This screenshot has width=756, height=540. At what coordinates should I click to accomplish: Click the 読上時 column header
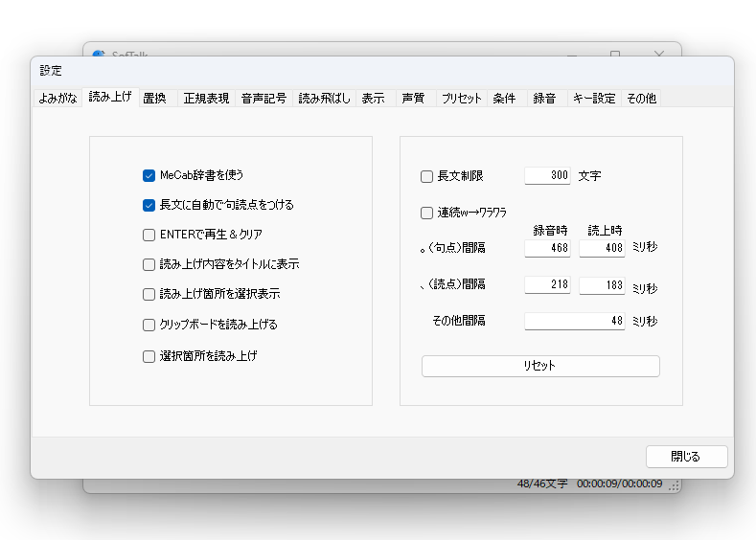click(x=605, y=230)
